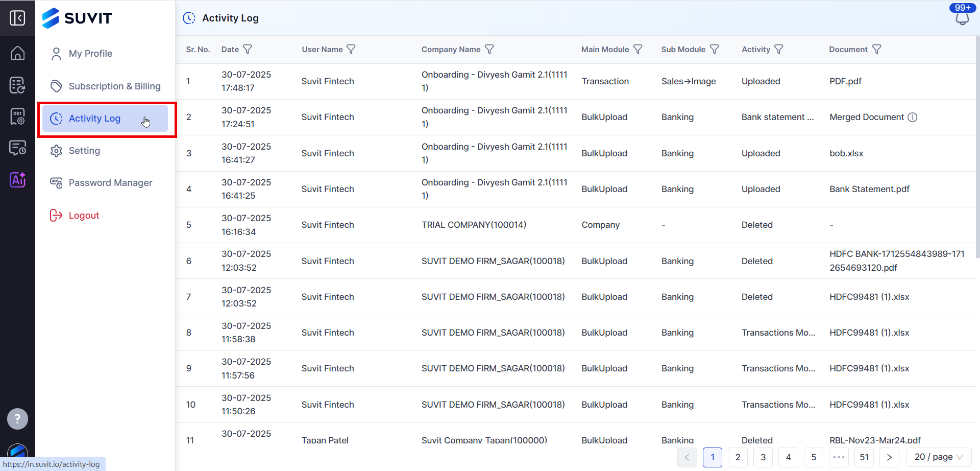Viewport: 980px width, 471px height.
Task: Click Company main module cell in row 5
Action: click(600, 225)
